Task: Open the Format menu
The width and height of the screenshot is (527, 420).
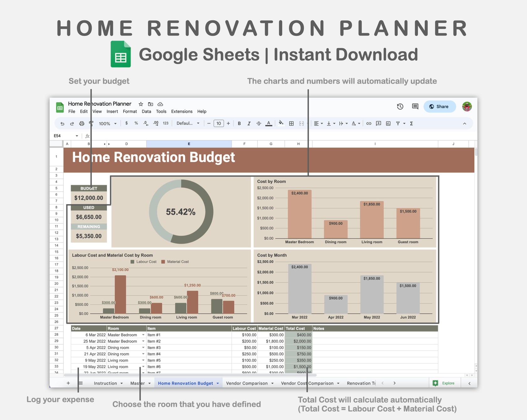Action: pyautogui.click(x=130, y=111)
